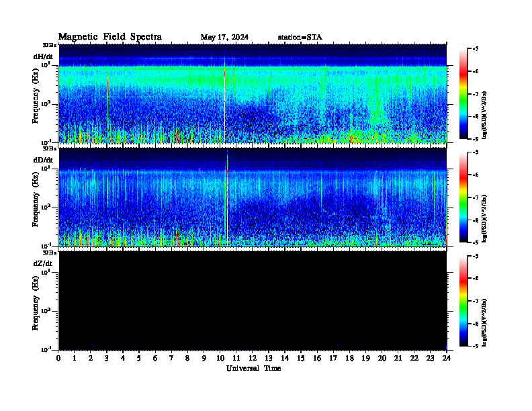Image resolution: width=532 pixels, height=411 pixels.
Task: Click hour 22 on the Universal Time axis
Action: (x=414, y=359)
